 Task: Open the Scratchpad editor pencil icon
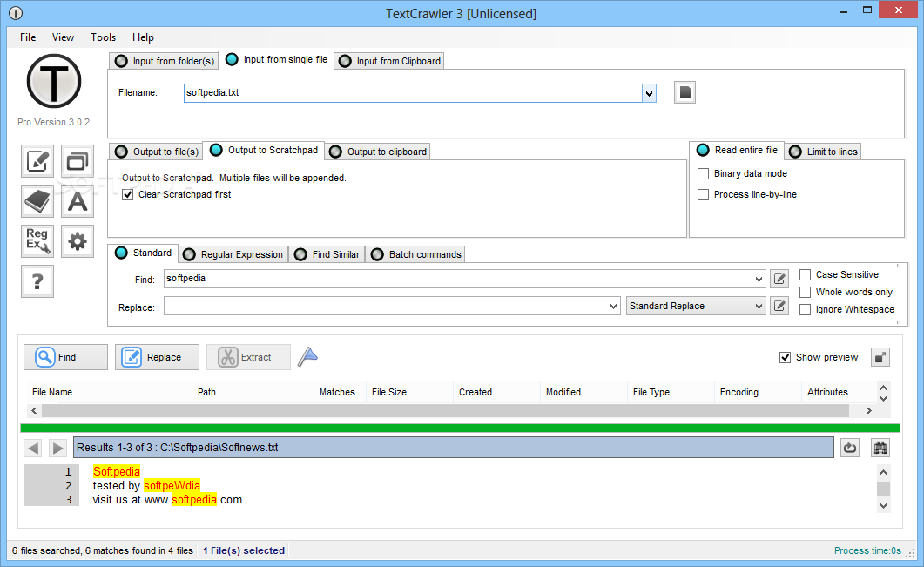click(x=37, y=161)
